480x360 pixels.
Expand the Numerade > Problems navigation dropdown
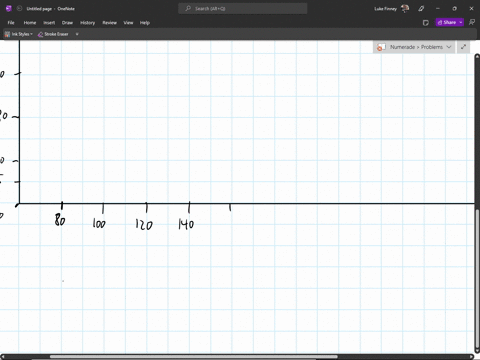(449, 47)
